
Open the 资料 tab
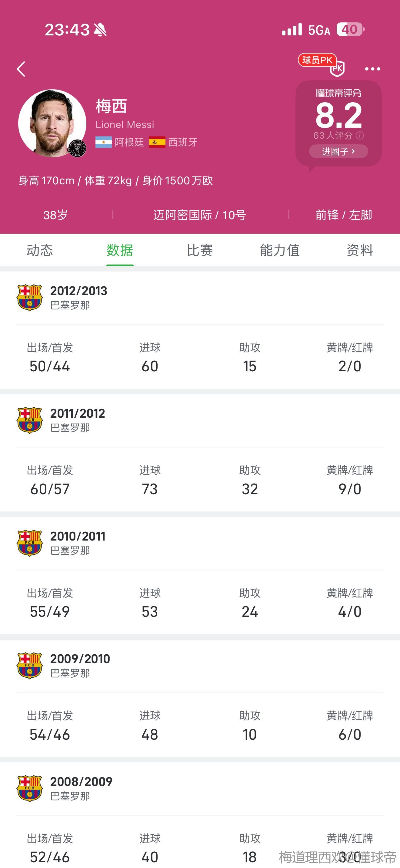[x=359, y=250]
